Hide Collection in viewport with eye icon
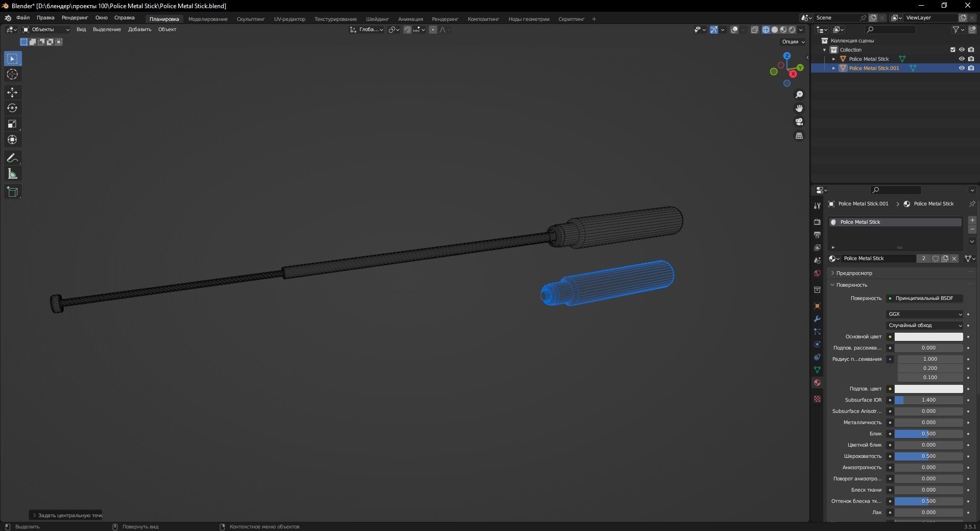 (x=962, y=50)
